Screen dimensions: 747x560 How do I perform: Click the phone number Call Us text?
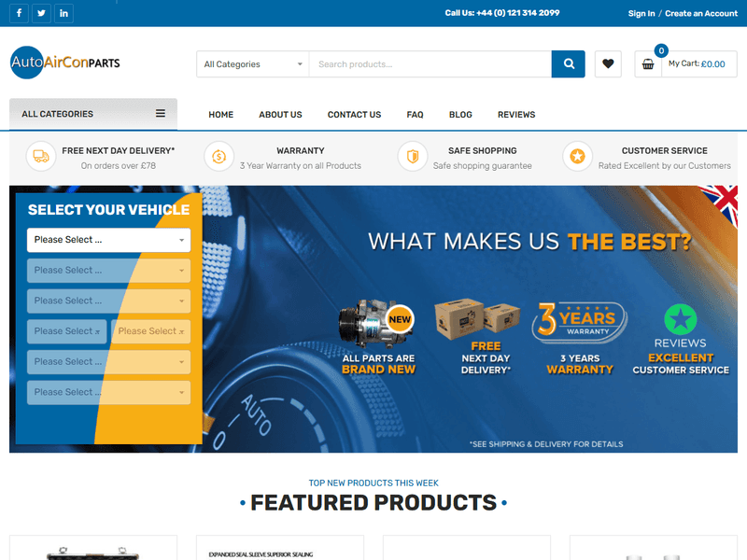(502, 13)
